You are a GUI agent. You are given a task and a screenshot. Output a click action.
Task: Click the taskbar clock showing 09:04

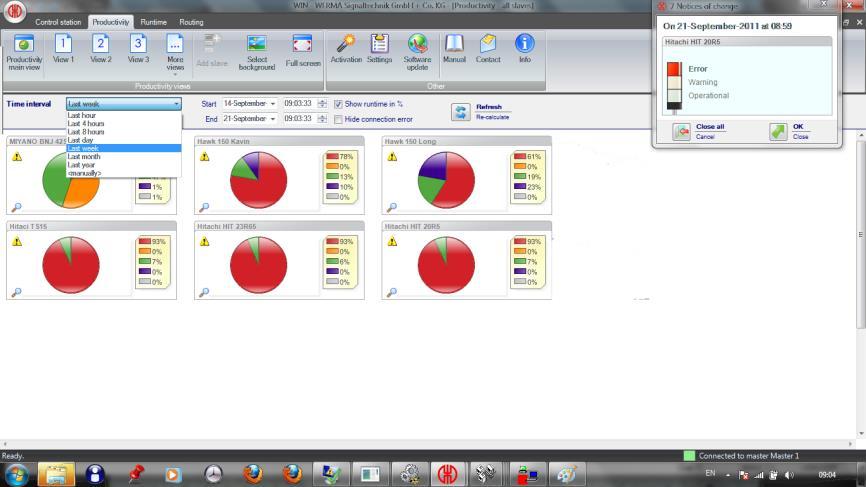click(827, 475)
